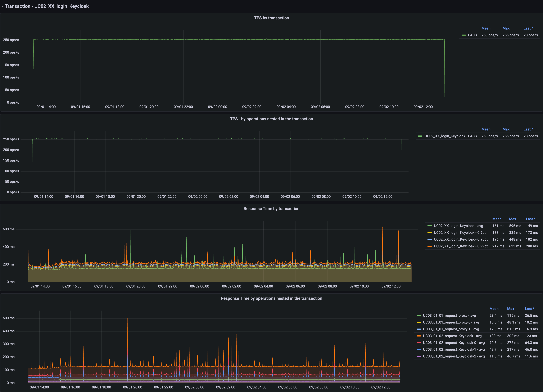Toggle UC03_01_02_request_Keycloak-1 - avg series label
The image size is (543, 392).
pos(454,350)
